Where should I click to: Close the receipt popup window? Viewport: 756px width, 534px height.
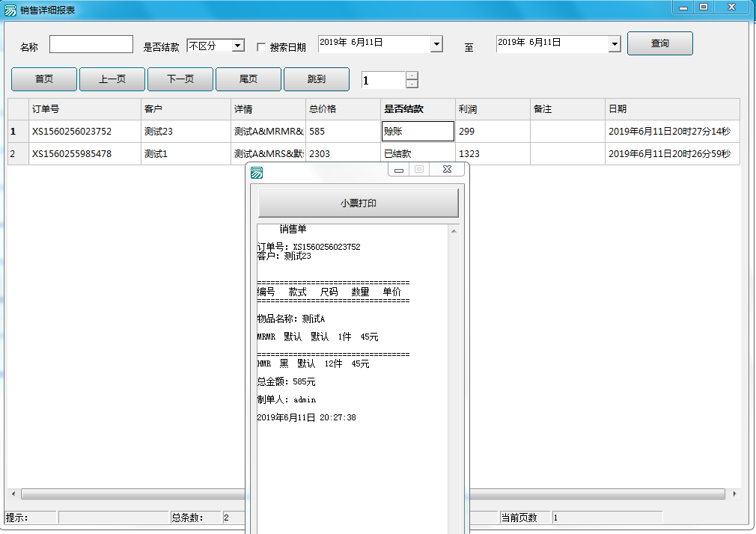[x=447, y=170]
